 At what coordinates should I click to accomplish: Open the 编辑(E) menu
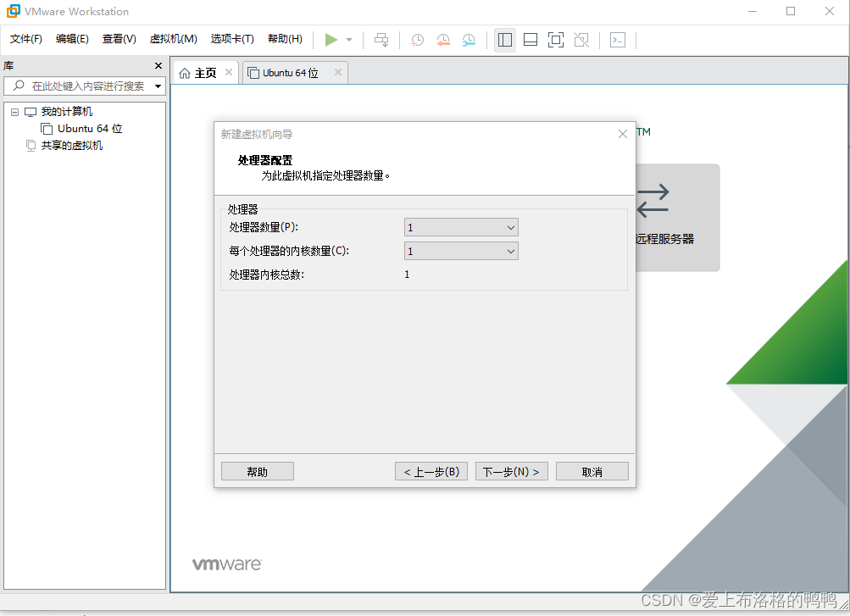72,38
